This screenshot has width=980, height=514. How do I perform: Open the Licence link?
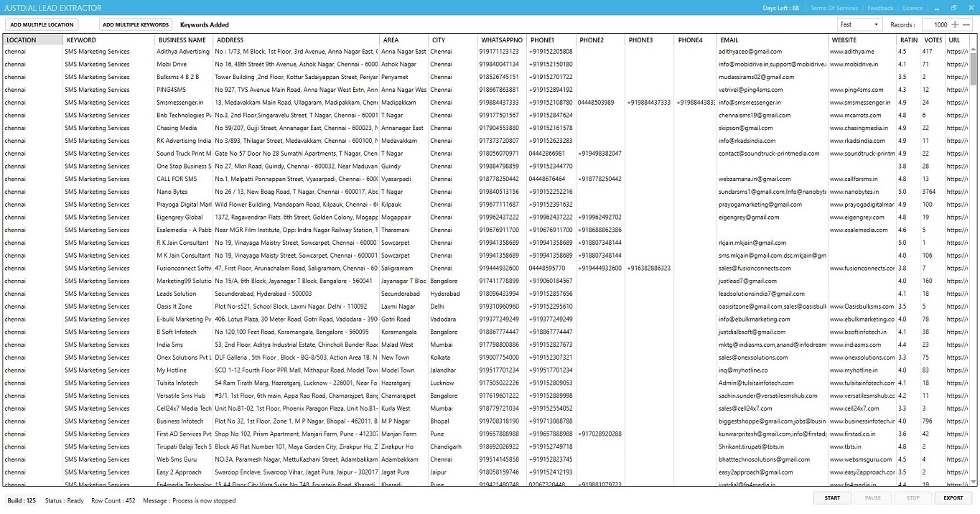(913, 8)
